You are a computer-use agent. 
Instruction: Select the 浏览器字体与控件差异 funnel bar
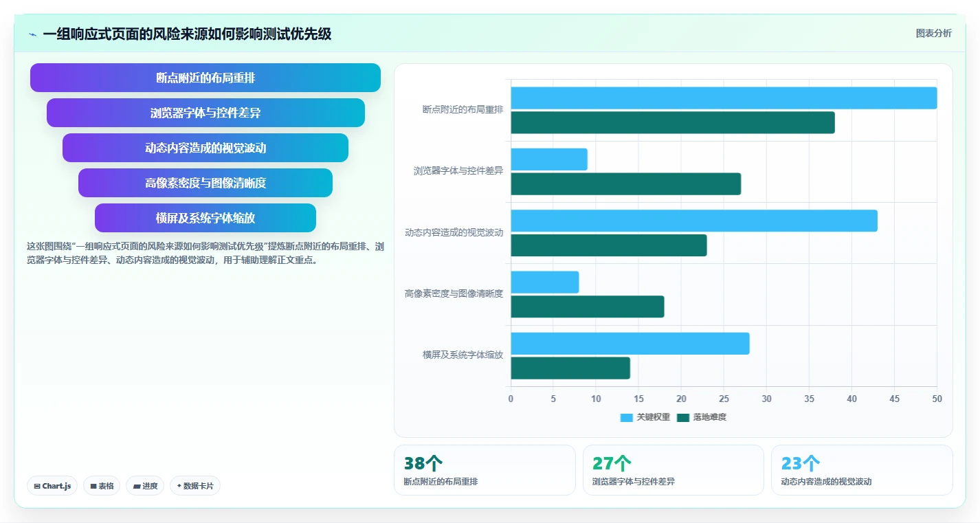tap(205, 113)
